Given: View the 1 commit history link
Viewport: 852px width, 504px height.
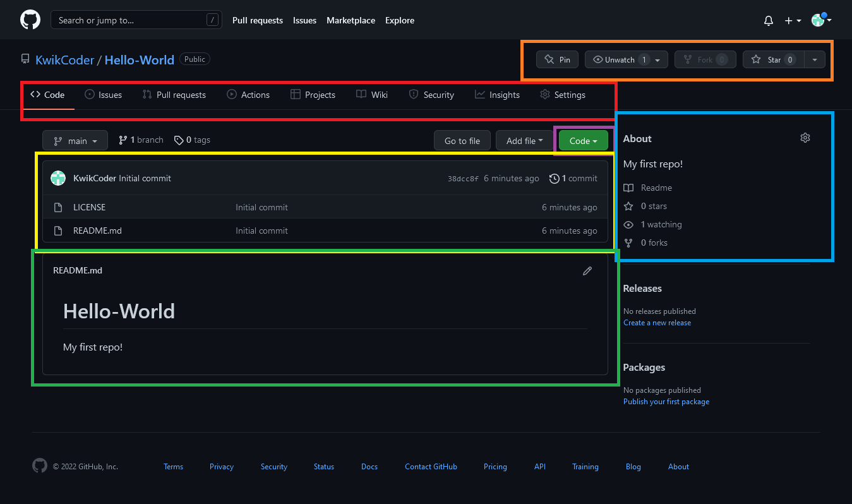Looking at the screenshot, I should pos(573,178).
